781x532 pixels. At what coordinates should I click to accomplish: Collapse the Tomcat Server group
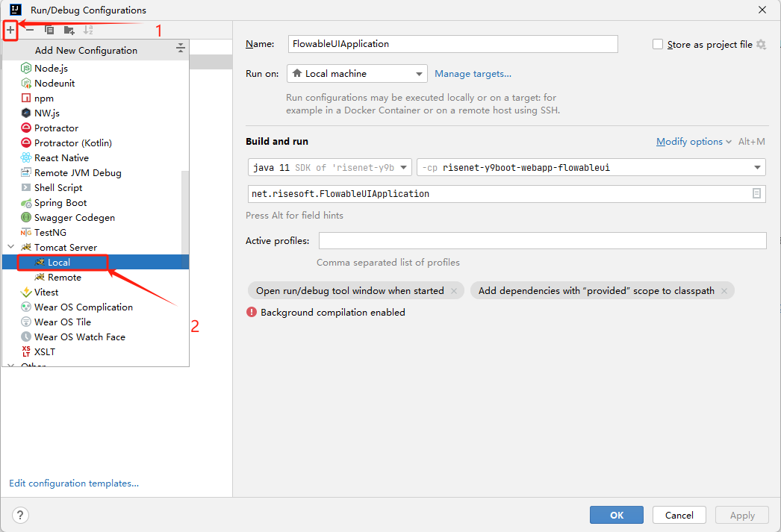(11, 247)
